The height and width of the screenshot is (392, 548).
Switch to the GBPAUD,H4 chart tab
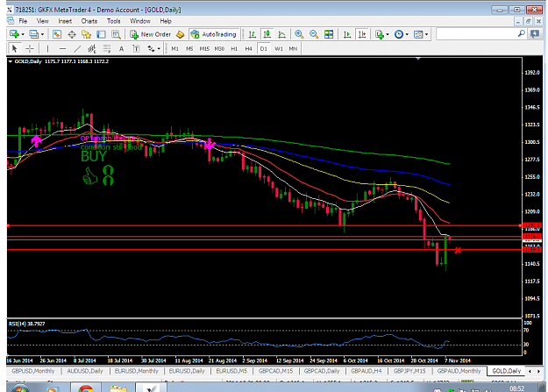click(x=367, y=371)
